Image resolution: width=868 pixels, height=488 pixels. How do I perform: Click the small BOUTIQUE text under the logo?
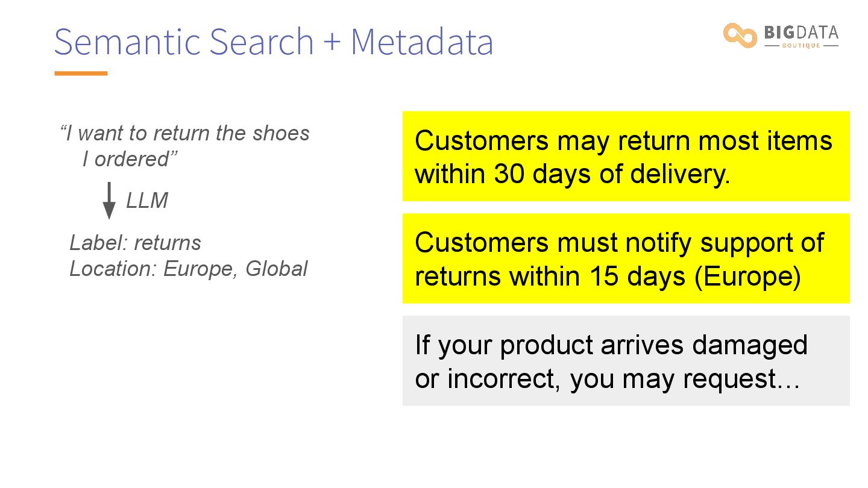800,46
